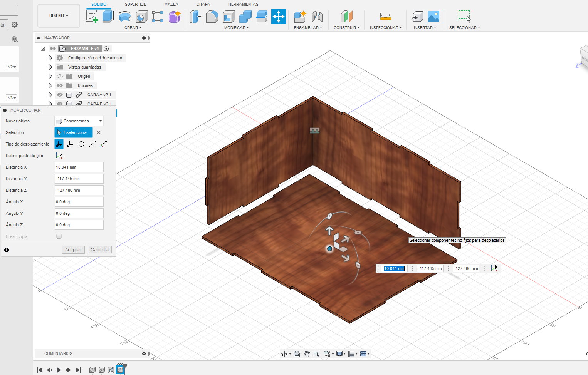
Task: Switch to the HERRAMIENTAS tab
Action: pos(244,4)
